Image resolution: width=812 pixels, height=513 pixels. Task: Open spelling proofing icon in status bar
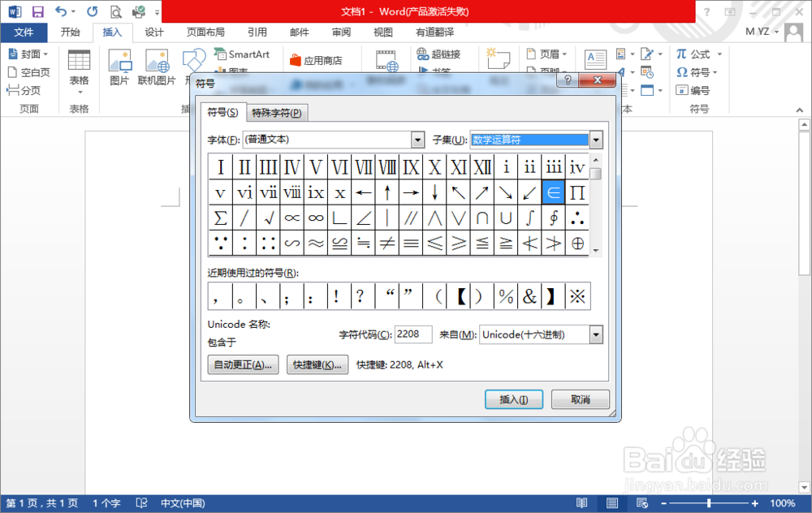(141, 502)
